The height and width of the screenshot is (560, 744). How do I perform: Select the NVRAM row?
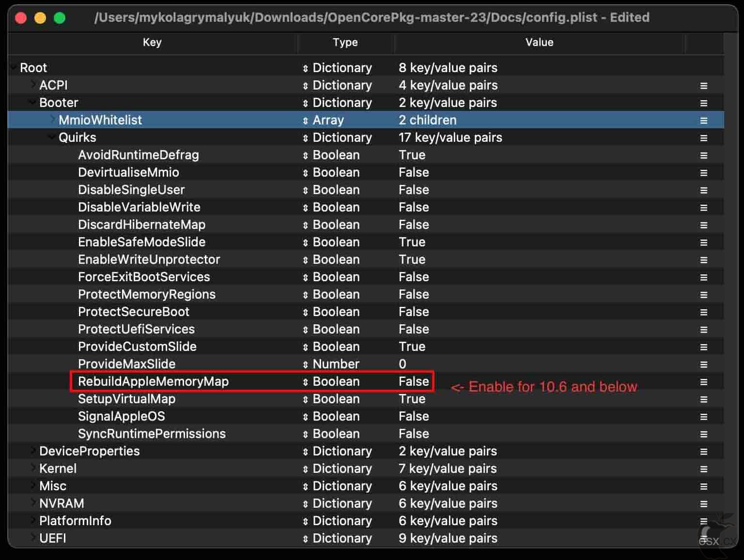click(x=366, y=503)
